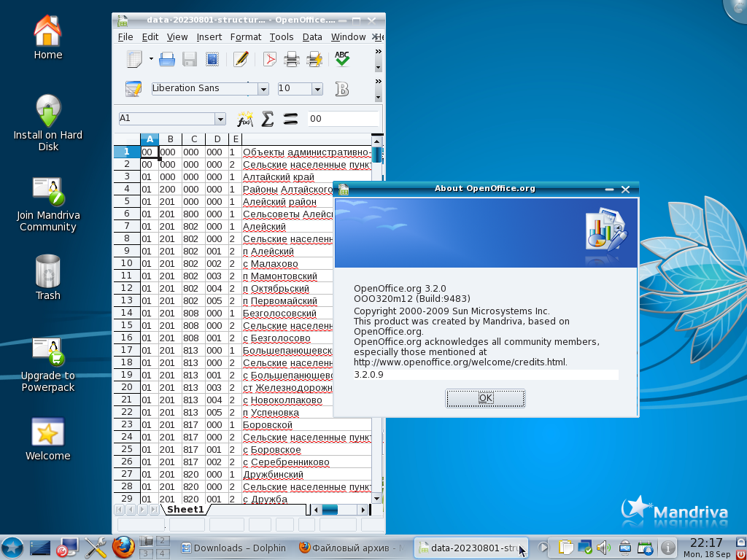The image size is (747, 560).
Task: Show more formatting toolbar buttons via chevron
Action: click(x=379, y=82)
